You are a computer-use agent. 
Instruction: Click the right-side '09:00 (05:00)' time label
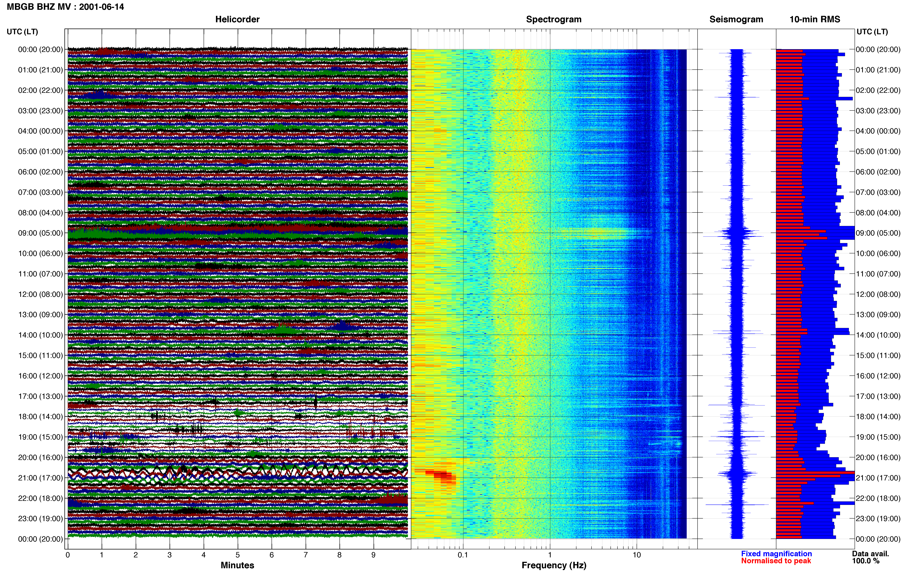coord(878,233)
